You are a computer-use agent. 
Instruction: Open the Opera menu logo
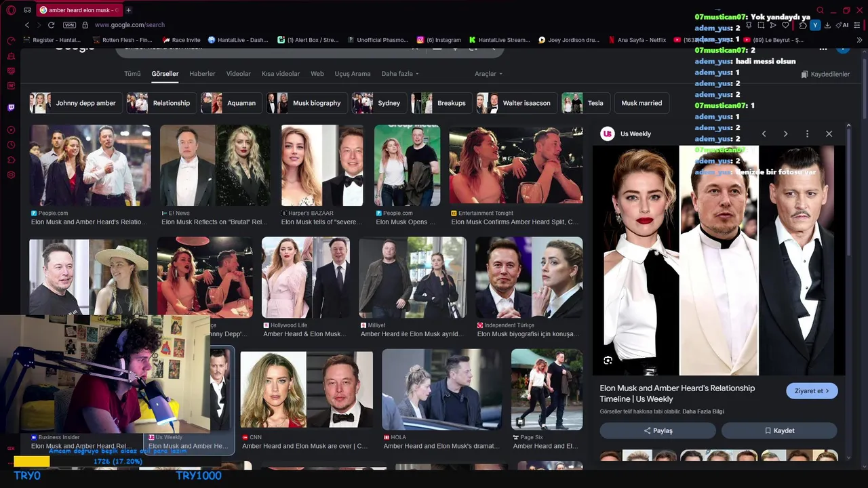click(11, 10)
